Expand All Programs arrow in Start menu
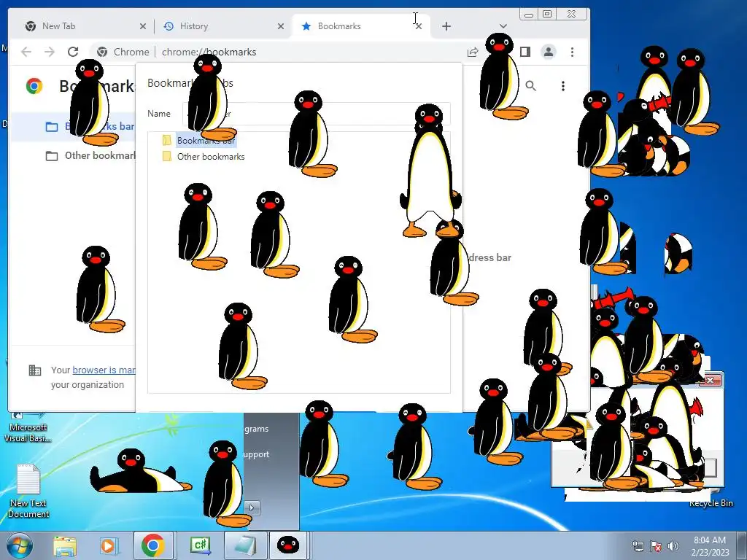747x560 pixels. point(252,507)
